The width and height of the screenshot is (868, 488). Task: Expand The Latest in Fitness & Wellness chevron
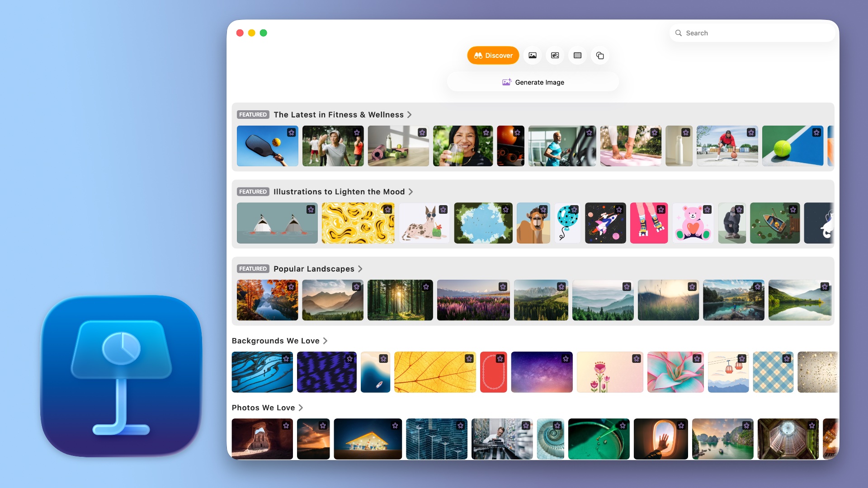click(x=409, y=115)
